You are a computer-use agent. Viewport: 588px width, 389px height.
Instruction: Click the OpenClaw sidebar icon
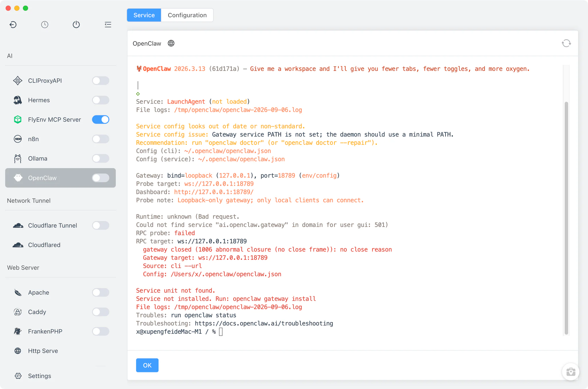(x=18, y=178)
